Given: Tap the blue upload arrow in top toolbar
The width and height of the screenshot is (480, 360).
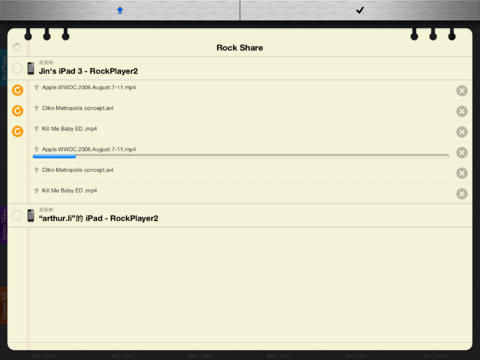Looking at the screenshot, I should pos(120,10).
